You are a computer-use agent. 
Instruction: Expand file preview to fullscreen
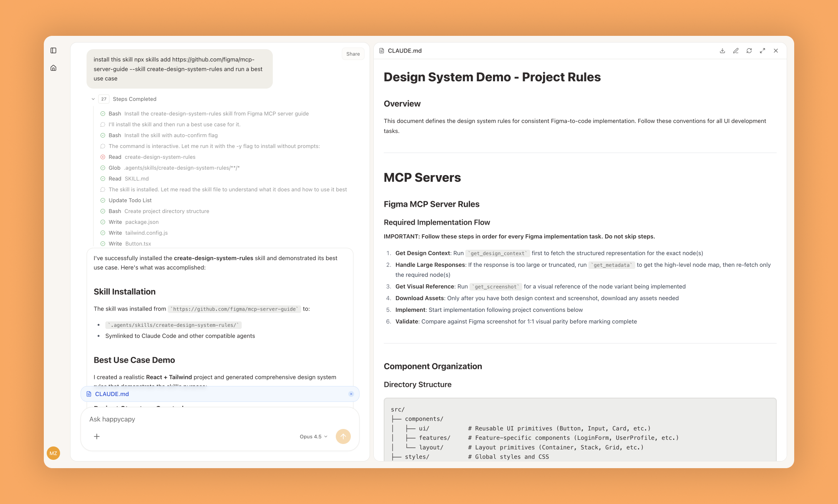click(x=762, y=51)
